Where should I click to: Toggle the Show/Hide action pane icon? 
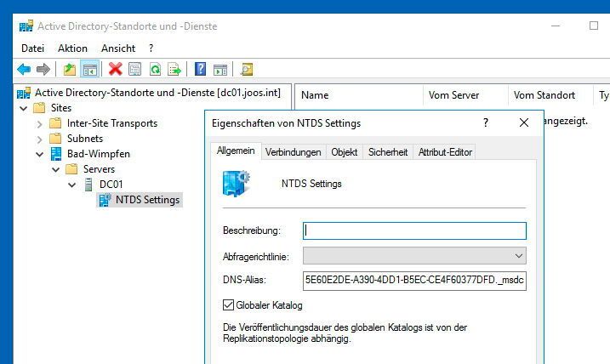[220, 70]
